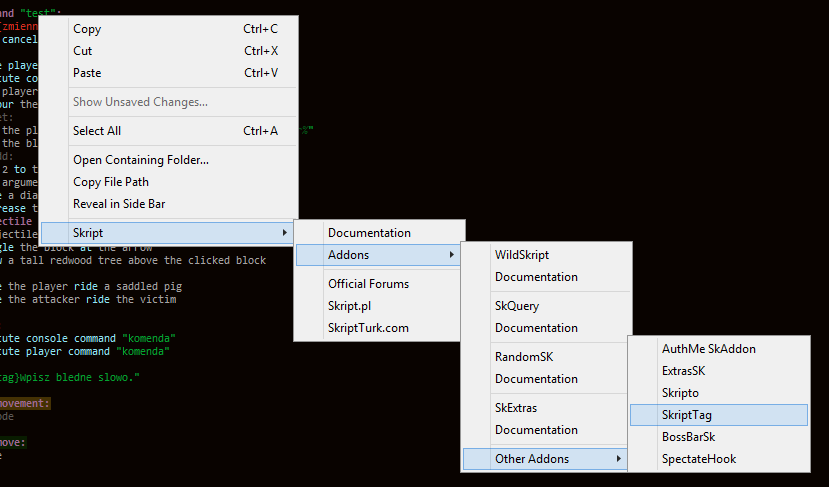This screenshot has width=829, height=487.
Task: Select the RandomSK addon entry
Action: pos(546,357)
